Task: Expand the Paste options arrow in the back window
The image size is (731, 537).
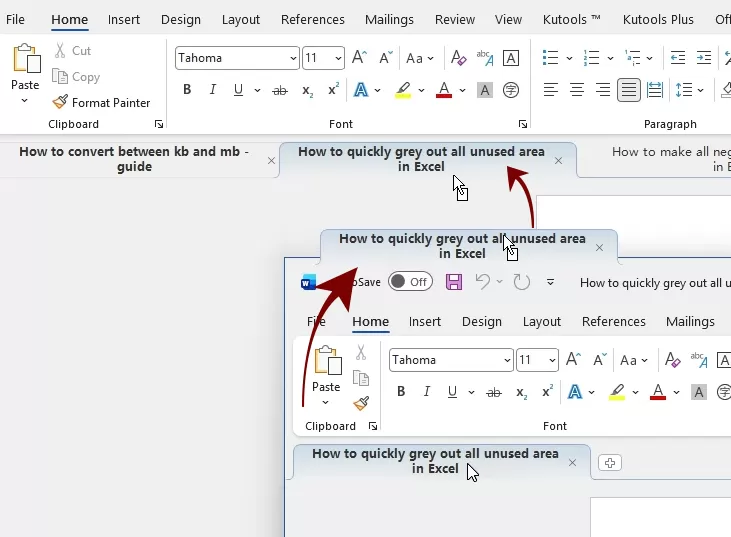Action: [25, 100]
